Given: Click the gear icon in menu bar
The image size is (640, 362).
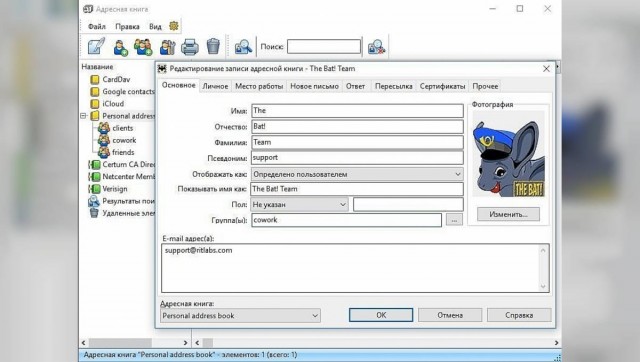Looking at the screenshot, I should tap(174, 26).
